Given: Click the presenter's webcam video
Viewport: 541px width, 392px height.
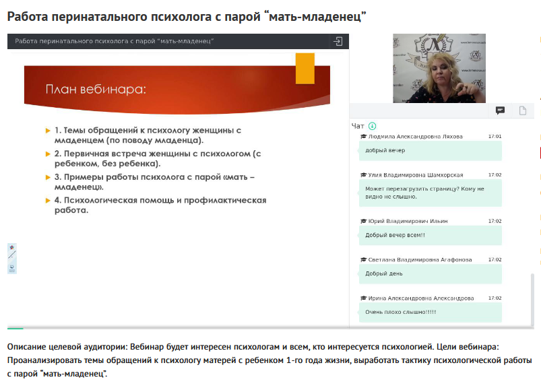Looking at the screenshot, I should click(x=439, y=67).
